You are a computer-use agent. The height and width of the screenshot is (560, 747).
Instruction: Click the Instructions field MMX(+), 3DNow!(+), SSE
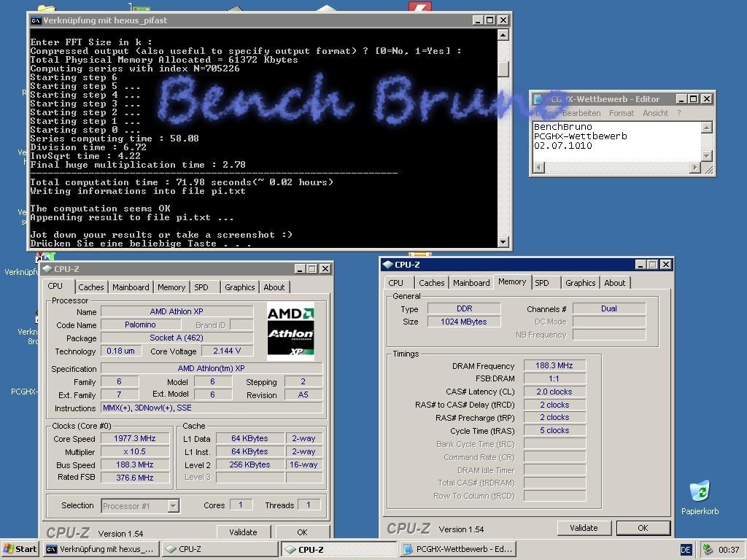(212, 408)
